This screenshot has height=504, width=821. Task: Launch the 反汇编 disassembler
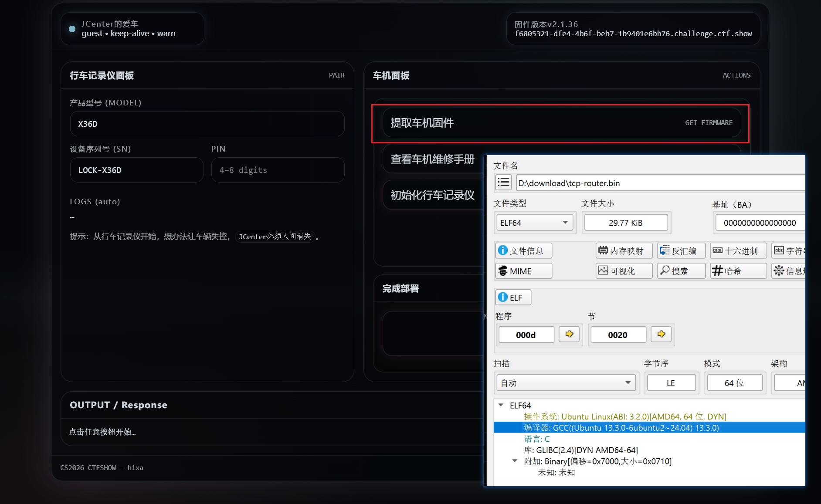tap(681, 250)
